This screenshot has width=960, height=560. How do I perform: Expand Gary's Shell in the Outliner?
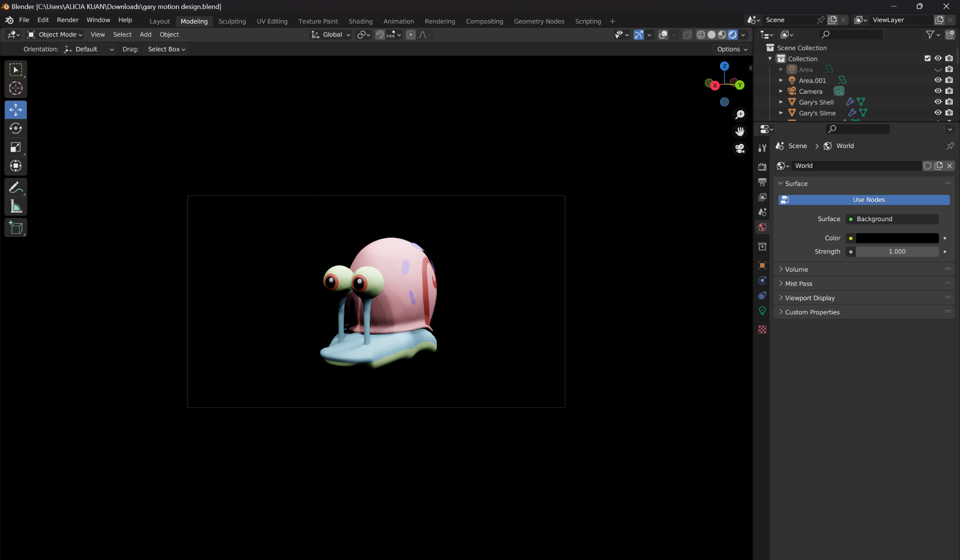coord(781,102)
